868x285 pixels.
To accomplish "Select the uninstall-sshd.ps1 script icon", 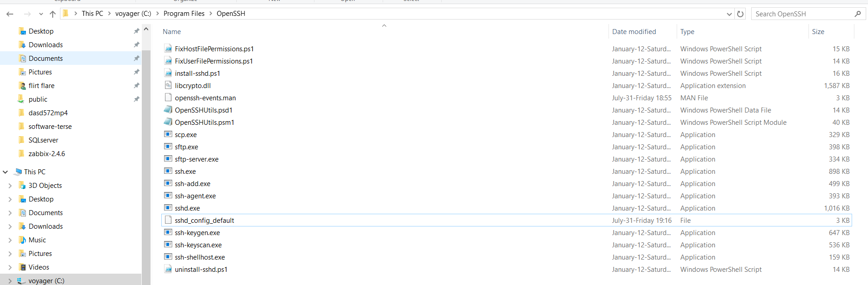I will (x=168, y=269).
